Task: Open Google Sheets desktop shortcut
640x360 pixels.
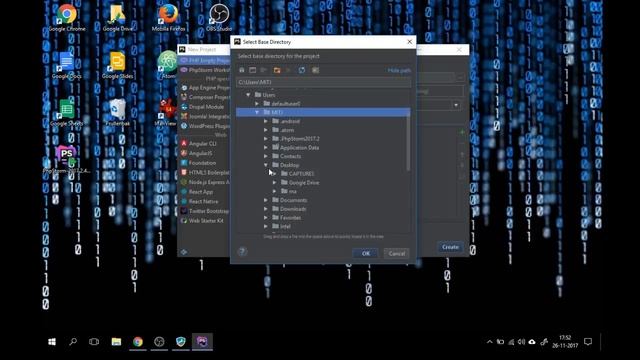Action: 67,112
